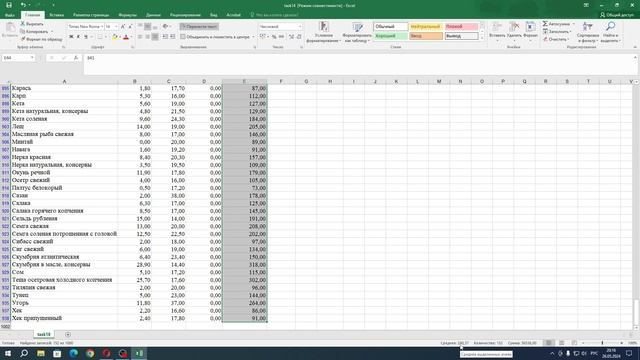Image resolution: width=640 pixels, height=360 pixels.
Task: Add a new sheet with plus button
Action: (x=68, y=334)
